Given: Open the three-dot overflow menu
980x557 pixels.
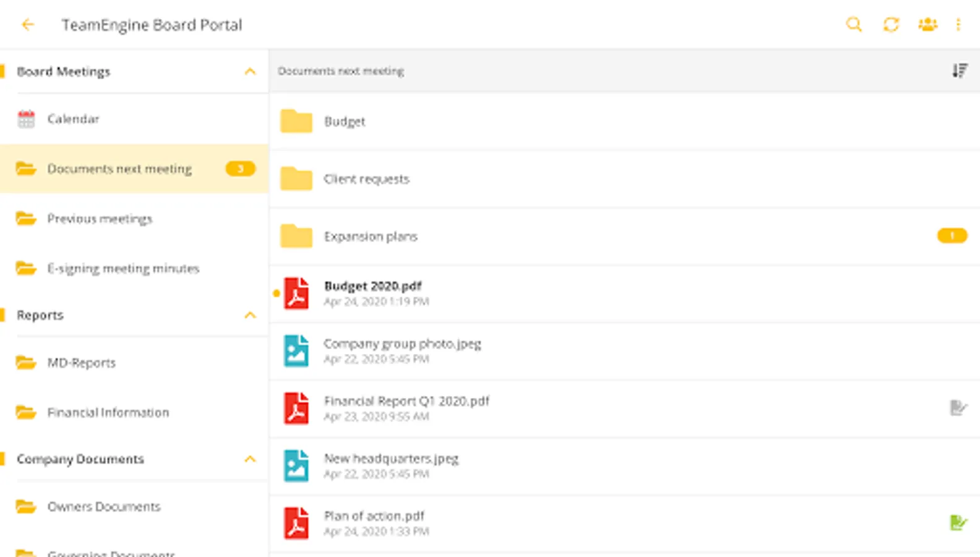Looking at the screenshot, I should pyautogui.click(x=958, y=25).
